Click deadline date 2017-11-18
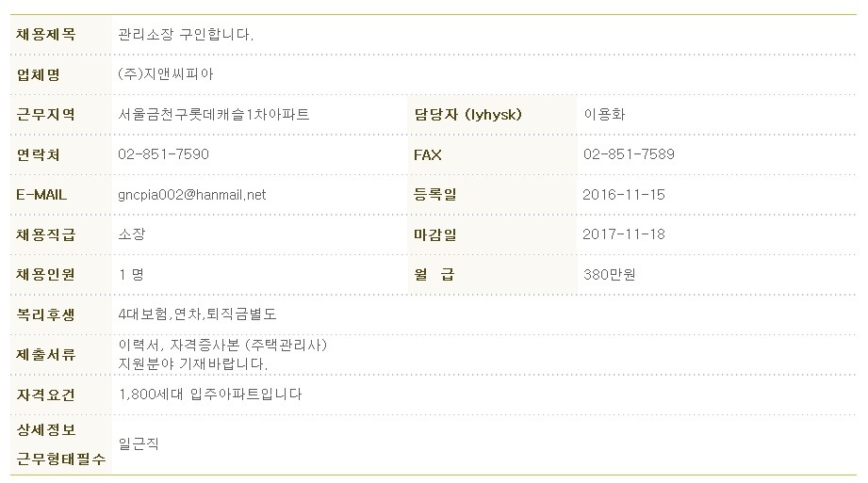Image resolution: width=868 pixels, height=483 pixels. point(623,234)
